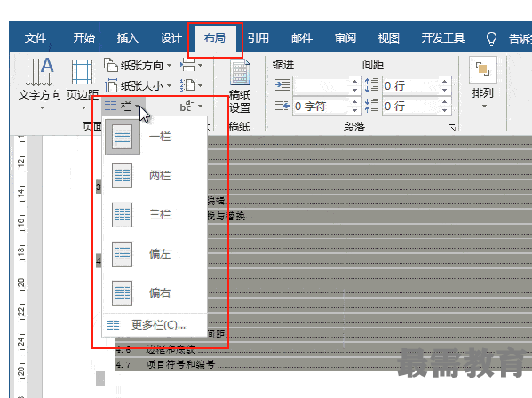Decrease left indent with down arrow

(354, 90)
